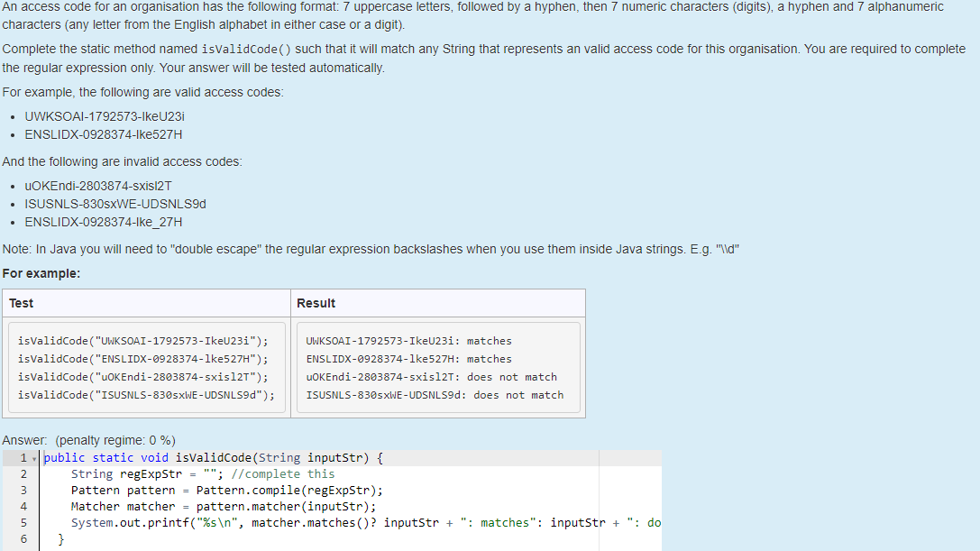Click the isValidCode method name on line 1

click(206, 458)
